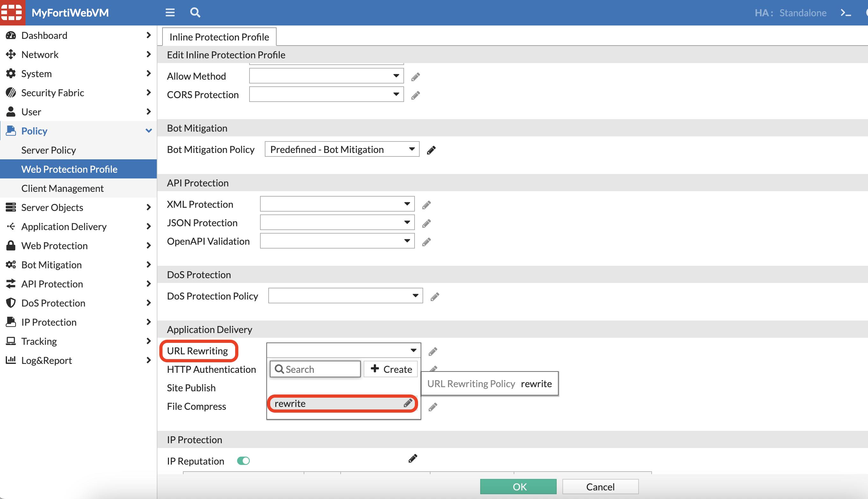
Task: Open the JSON Protection dropdown
Action: (337, 222)
